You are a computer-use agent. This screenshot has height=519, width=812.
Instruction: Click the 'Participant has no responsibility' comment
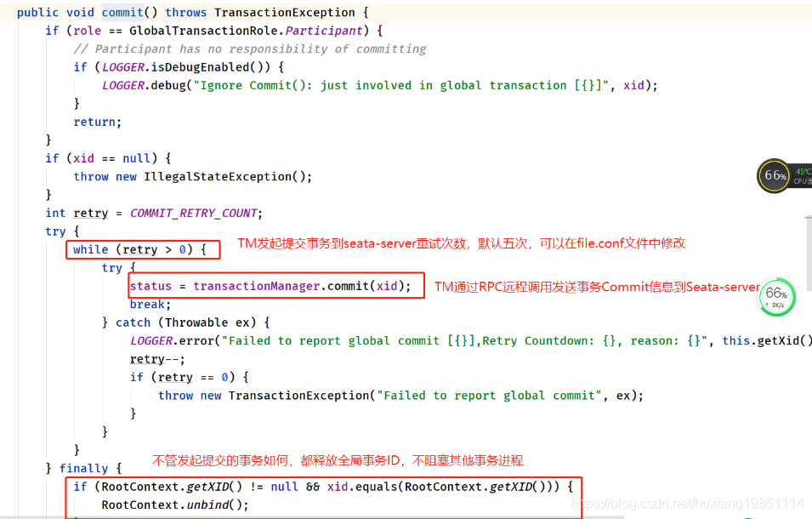coord(250,48)
